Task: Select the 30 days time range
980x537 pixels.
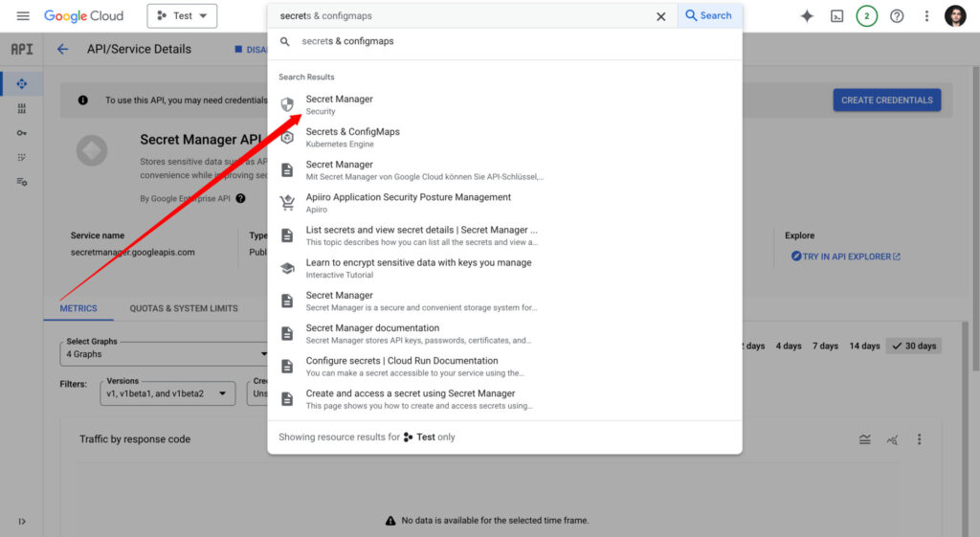Action: pyautogui.click(x=913, y=346)
